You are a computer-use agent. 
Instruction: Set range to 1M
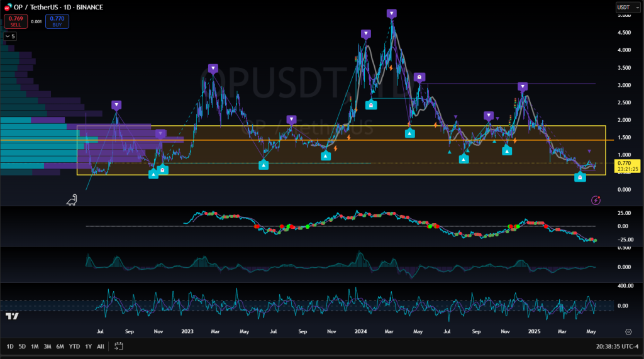pyautogui.click(x=35, y=346)
